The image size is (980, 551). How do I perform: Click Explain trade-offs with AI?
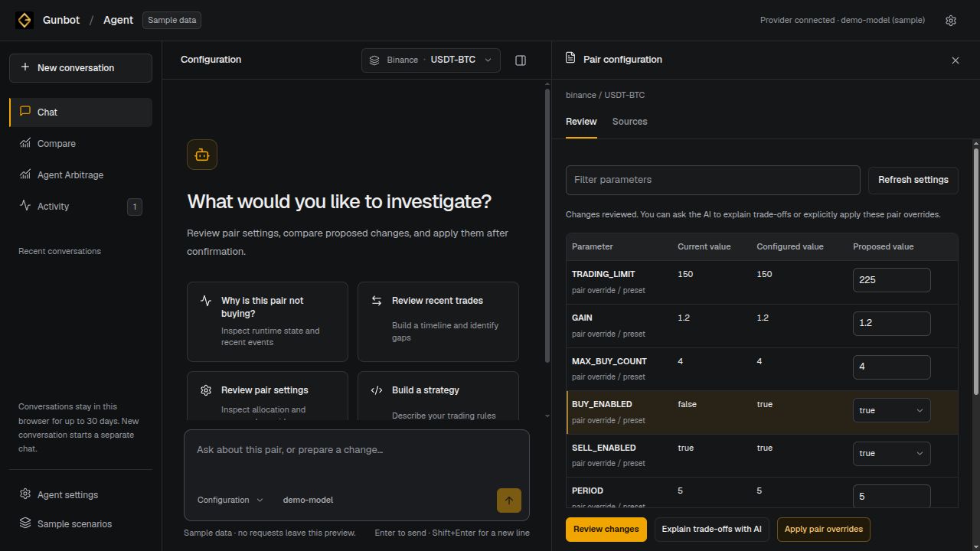click(711, 530)
